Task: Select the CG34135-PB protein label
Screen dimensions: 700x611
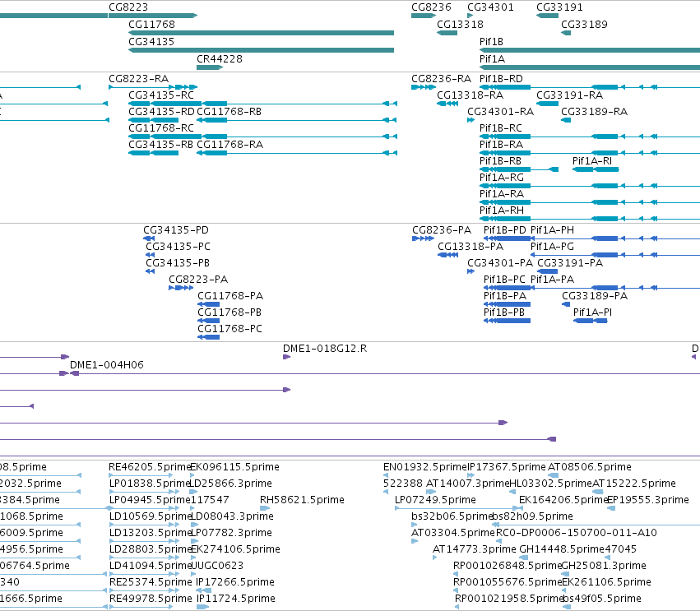Action: click(178, 263)
